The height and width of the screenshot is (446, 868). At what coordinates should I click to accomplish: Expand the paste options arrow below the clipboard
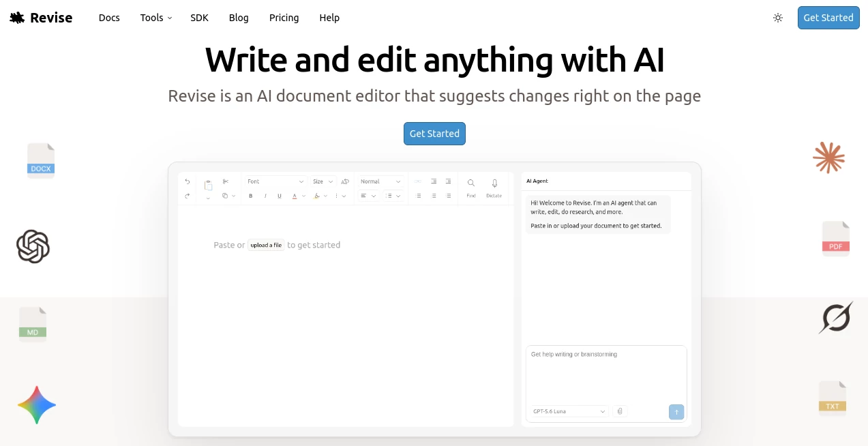click(208, 198)
